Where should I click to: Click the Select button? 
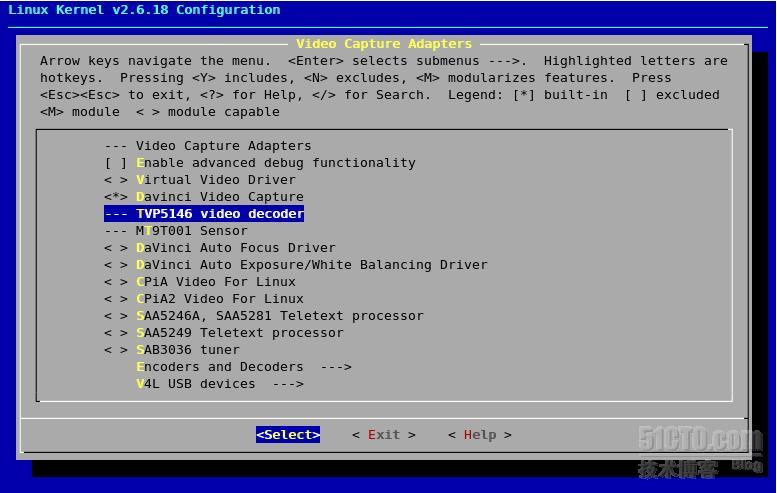(288, 435)
